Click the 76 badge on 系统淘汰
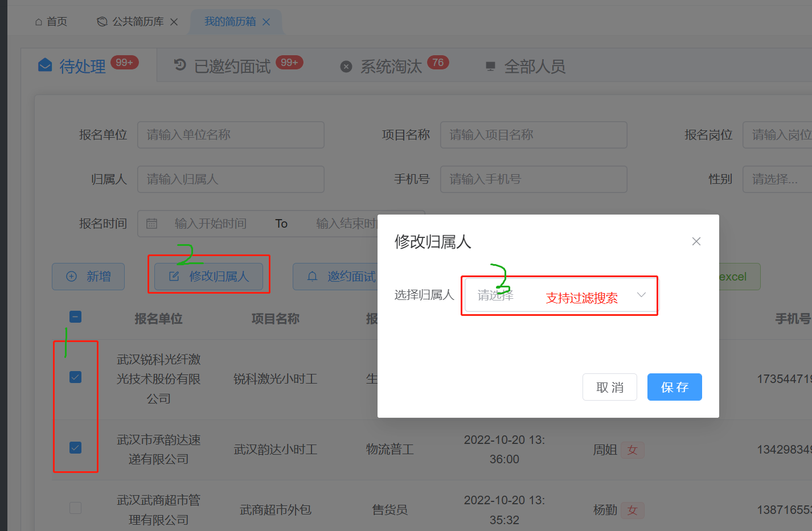The image size is (812, 531). (438, 63)
